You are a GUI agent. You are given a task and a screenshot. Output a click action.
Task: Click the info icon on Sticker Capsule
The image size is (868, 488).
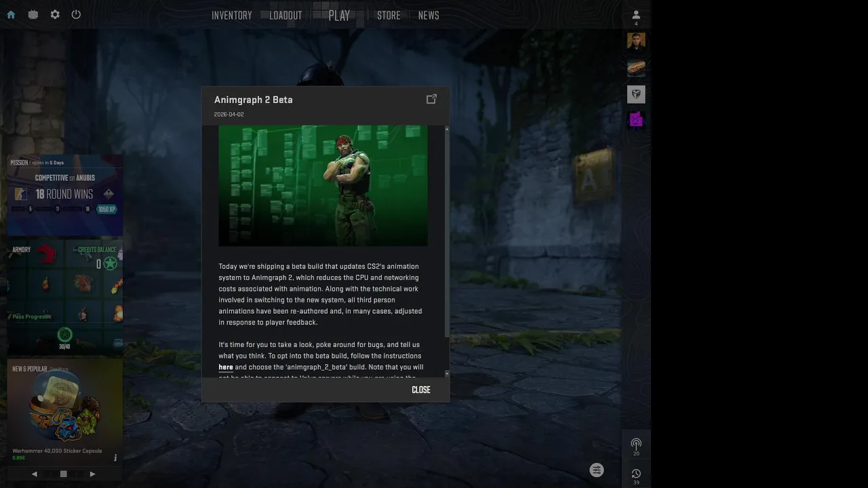(x=115, y=458)
